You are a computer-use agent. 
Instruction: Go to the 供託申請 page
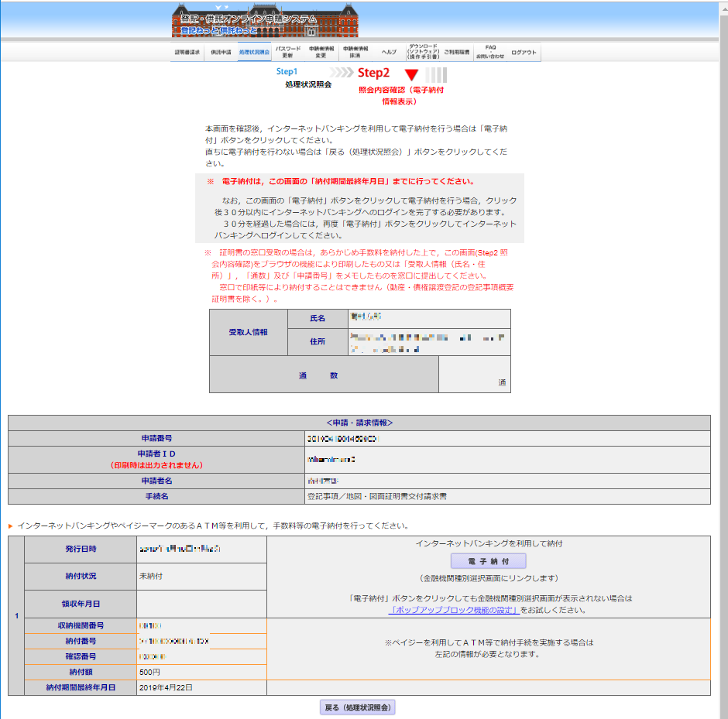pos(221,52)
